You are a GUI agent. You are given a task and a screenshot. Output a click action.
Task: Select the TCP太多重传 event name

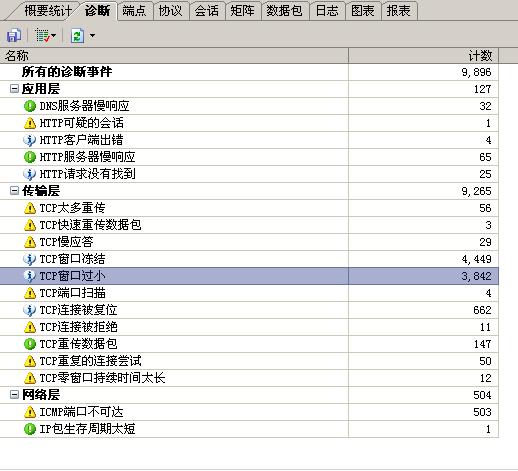(x=72, y=208)
